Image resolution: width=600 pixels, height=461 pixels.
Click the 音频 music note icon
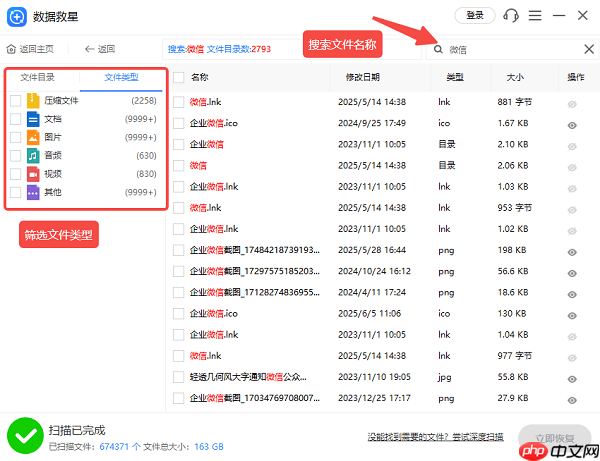(x=33, y=156)
